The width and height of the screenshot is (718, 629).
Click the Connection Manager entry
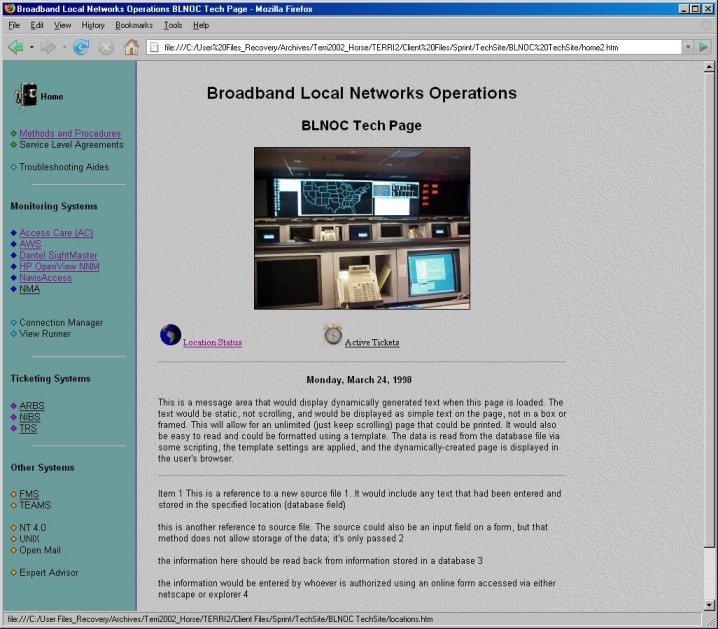coord(61,323)
